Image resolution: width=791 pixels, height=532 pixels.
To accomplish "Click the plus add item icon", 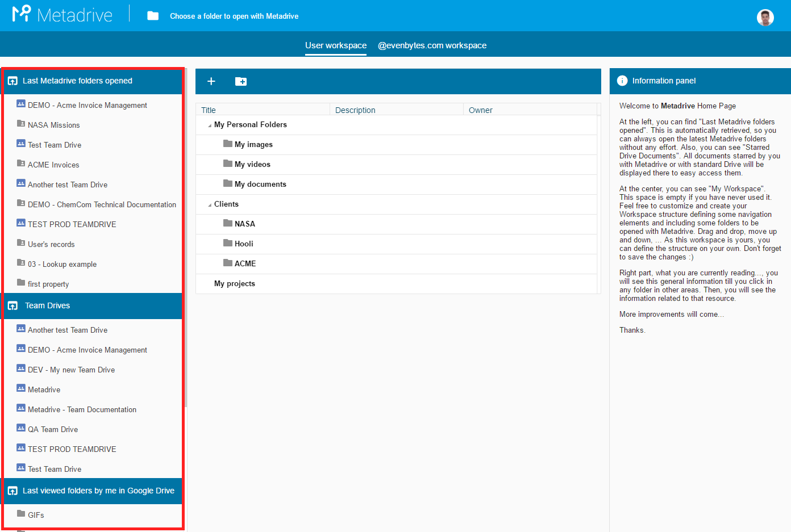I will click(211, 81).
